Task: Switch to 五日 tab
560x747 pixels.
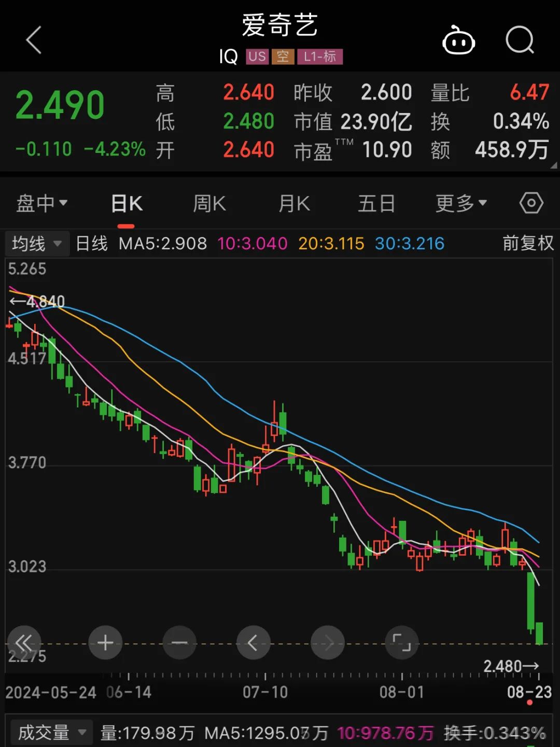Action: coord(377,203)
